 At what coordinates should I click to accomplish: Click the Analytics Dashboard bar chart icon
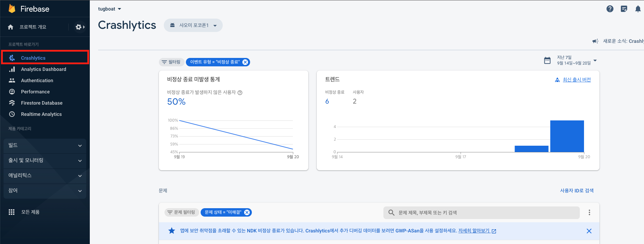(x=12, y=69)
